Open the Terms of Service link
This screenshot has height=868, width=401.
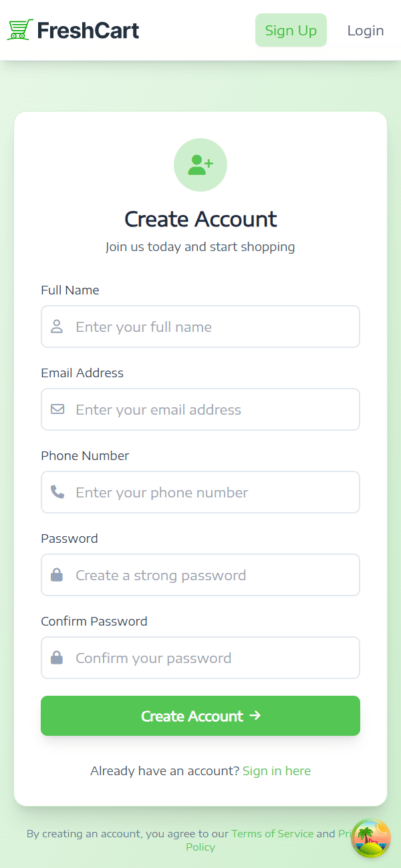coord(272,833)
